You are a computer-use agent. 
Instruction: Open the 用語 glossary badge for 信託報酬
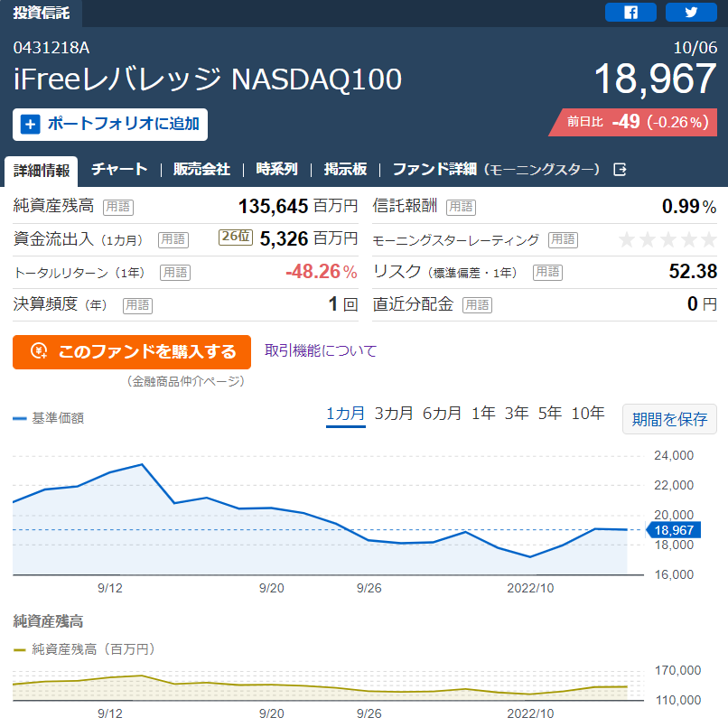(461, 207)
